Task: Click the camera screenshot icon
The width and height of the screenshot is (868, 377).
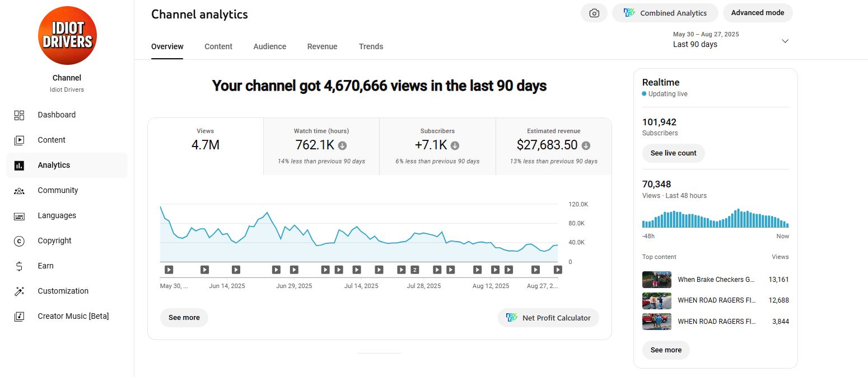Action: point(594,13)
